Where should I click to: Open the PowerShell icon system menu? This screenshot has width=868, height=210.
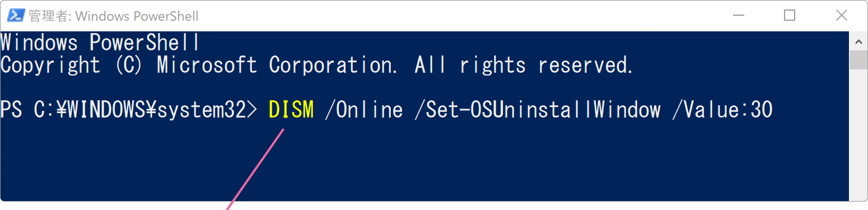pyautogui.click(x=15, y=16)
